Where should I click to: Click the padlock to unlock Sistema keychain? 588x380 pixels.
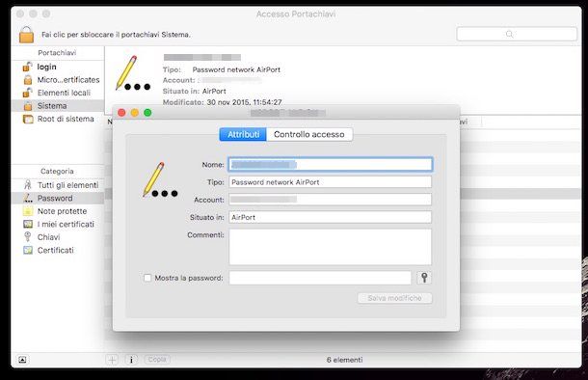26,35
